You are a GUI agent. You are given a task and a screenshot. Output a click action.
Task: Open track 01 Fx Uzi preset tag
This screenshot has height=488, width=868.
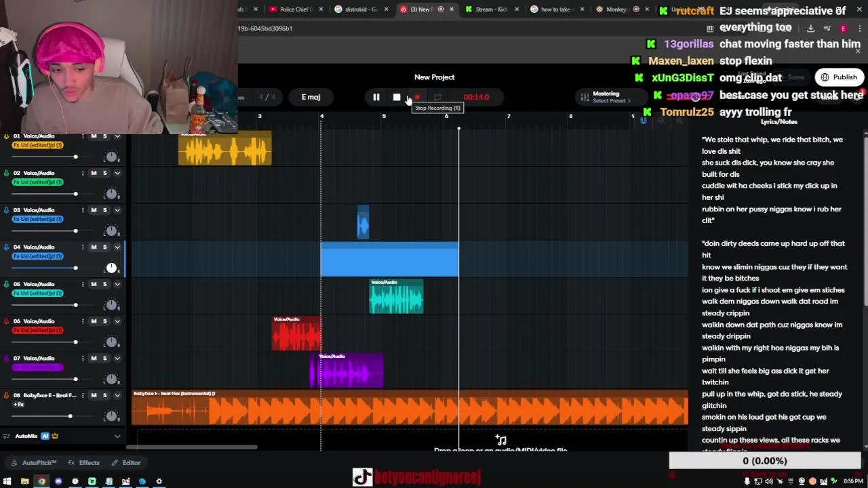coord(38,145)
